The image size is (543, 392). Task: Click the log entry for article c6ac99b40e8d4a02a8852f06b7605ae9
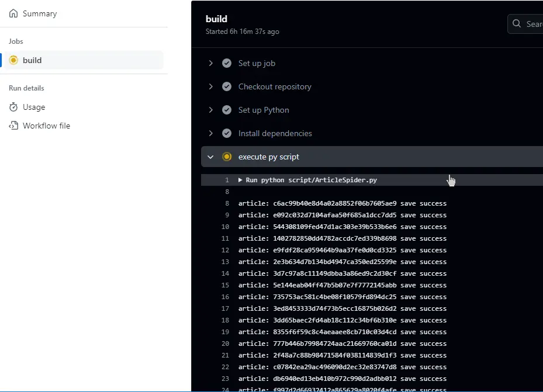pos(343,203)
